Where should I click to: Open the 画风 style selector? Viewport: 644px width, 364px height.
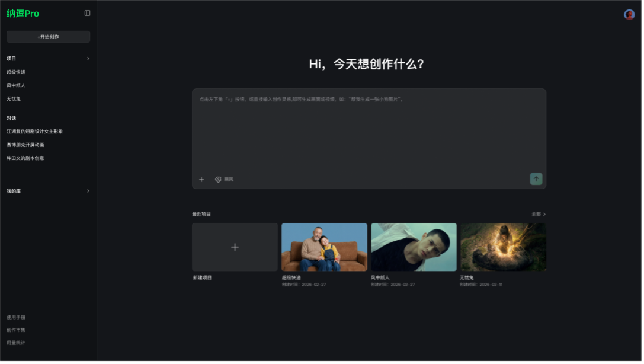click(x=224, y=179)
